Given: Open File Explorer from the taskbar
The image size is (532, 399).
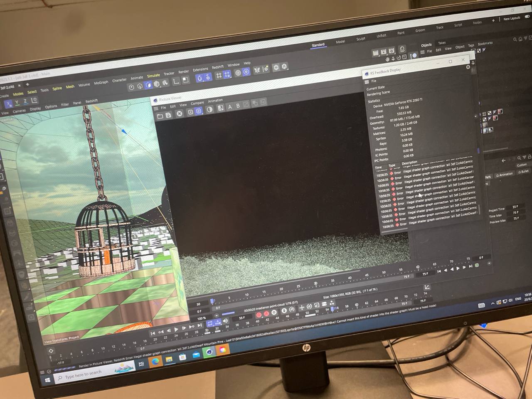Looking at the screenshot, I should (169, 359).
